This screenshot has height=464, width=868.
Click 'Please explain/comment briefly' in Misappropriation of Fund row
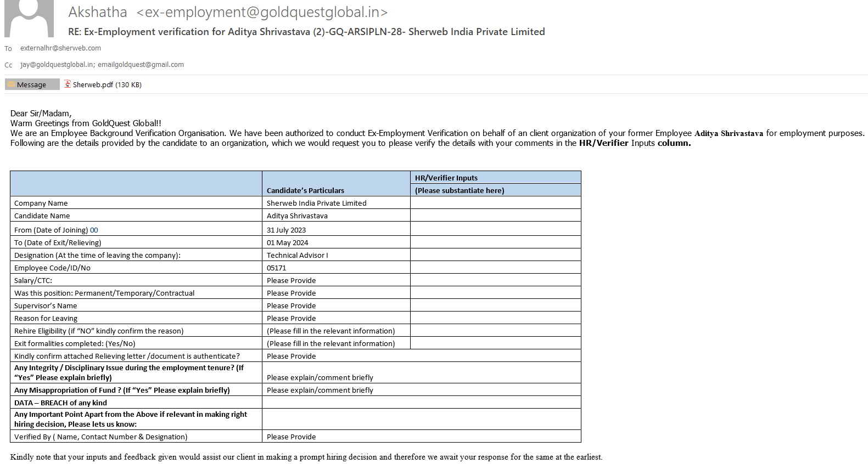[x=320, y=390]
